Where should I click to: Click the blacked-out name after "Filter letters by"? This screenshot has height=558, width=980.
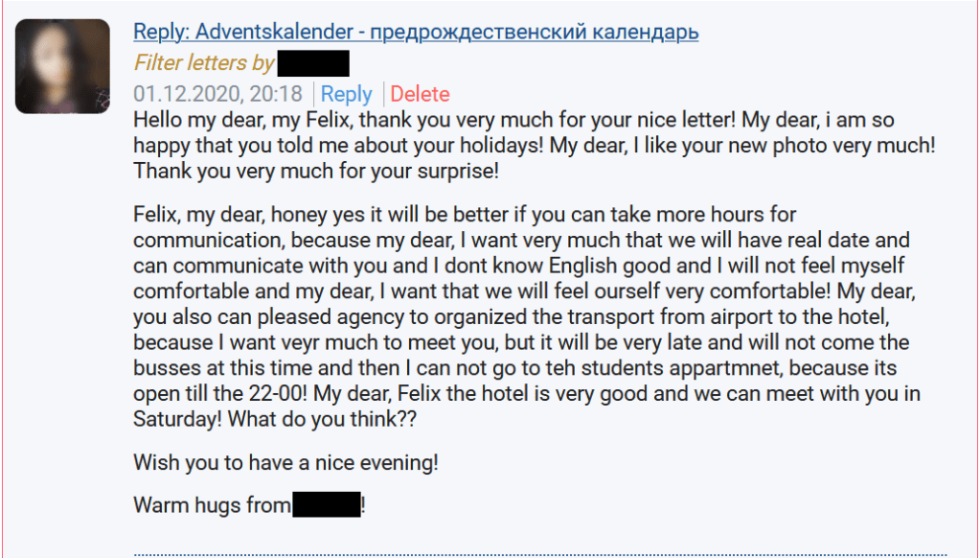(312, 63)
